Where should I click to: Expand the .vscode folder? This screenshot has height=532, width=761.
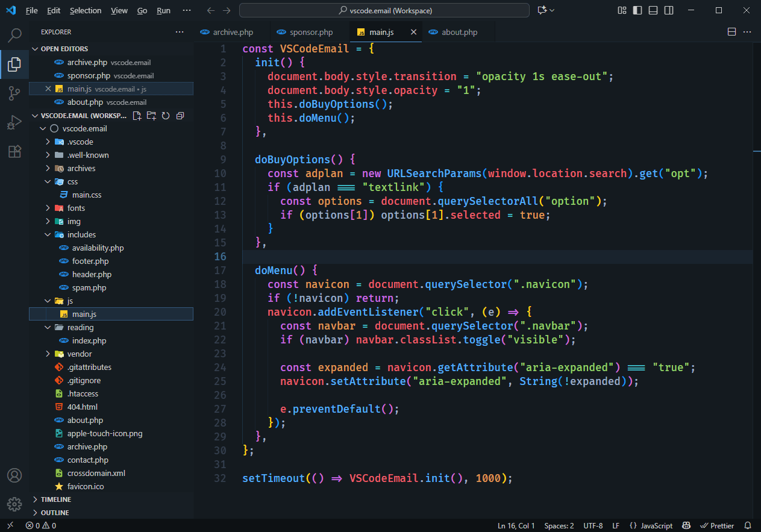(x=48, y=142)
